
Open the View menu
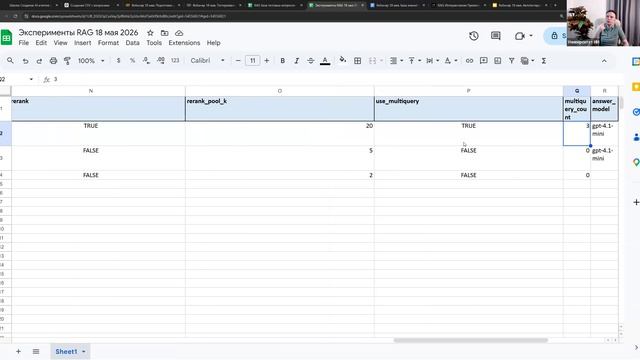click(x=60, y=43)
